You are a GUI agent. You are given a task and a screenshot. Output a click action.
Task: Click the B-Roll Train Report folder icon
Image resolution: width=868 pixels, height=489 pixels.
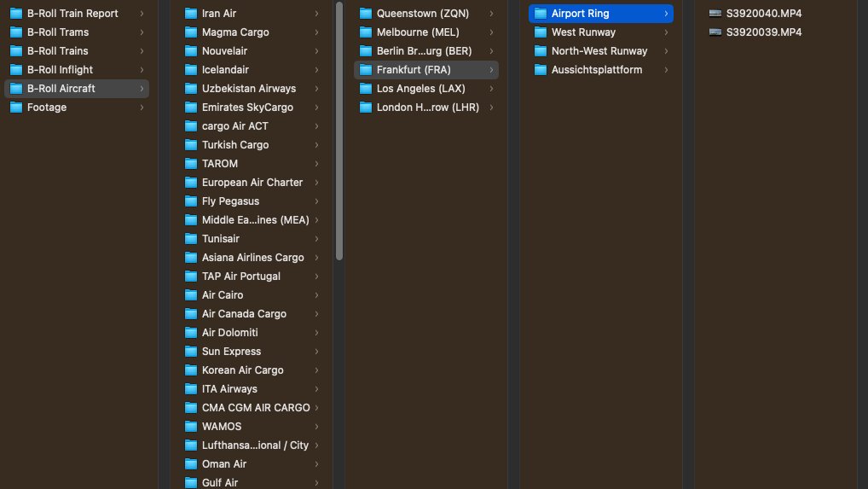[16, 14]
